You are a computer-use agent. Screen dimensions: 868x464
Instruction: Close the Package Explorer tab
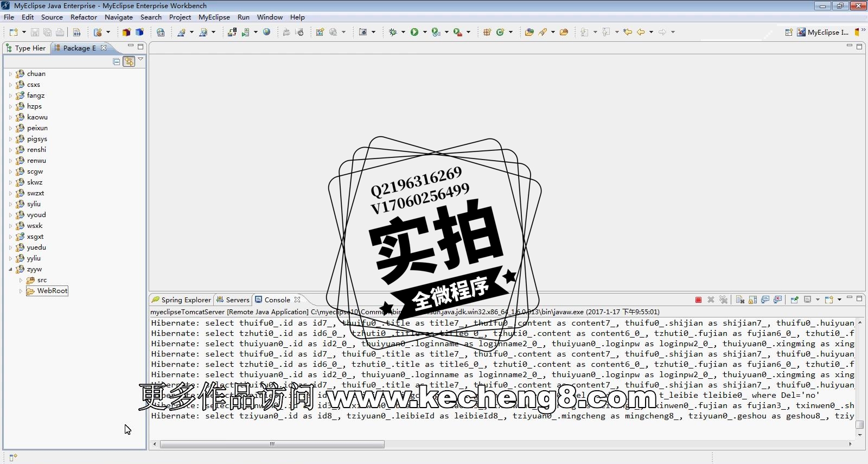(104, 48)
